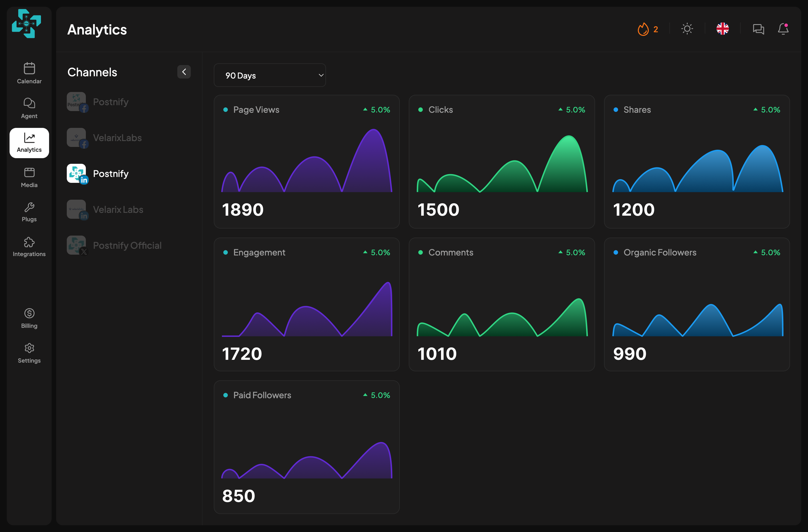Select the Postnify Official X channel
This screenshot has height=532, width=808.
click(x=114, y=245)
